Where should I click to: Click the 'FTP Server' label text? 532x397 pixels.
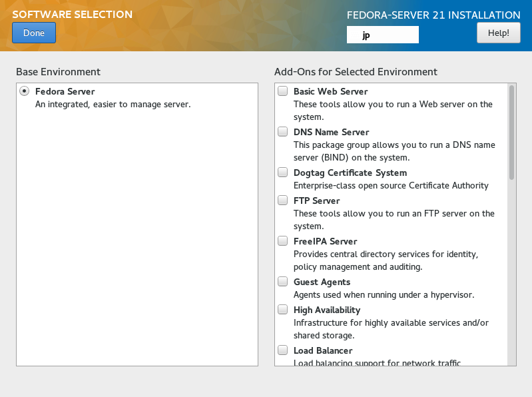coord(316,201)
